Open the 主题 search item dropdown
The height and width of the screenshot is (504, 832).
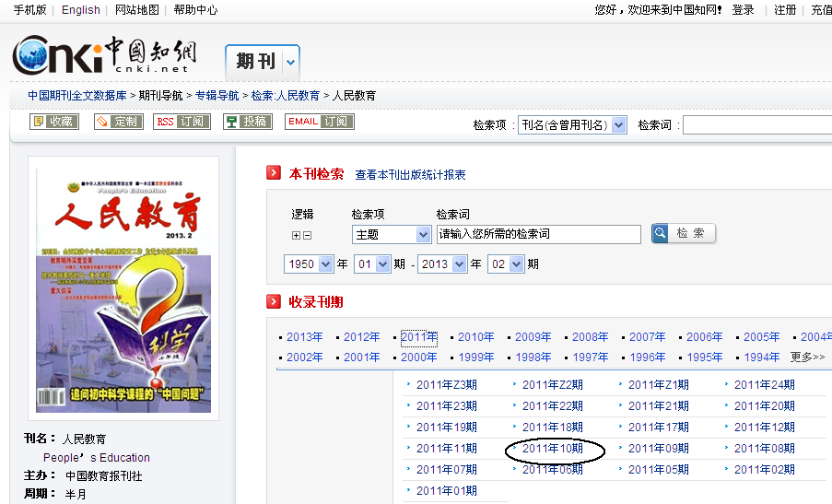pyautogui.click(x=423, y=234)
